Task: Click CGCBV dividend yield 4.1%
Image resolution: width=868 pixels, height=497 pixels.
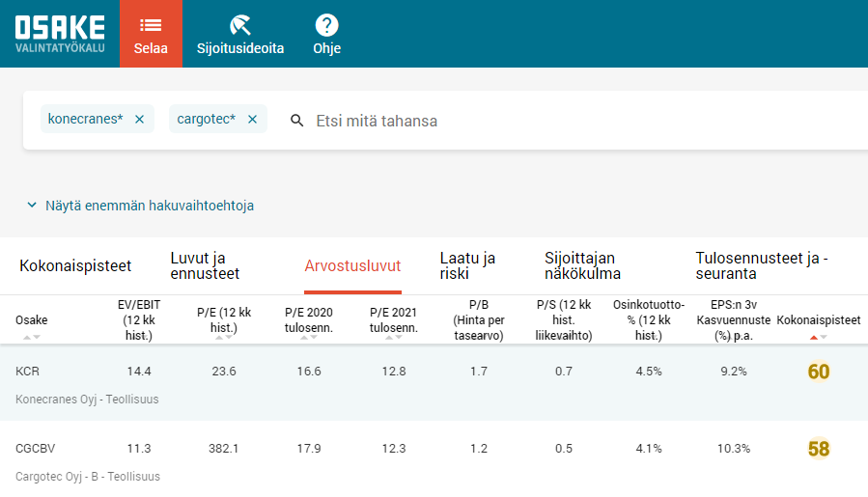Action: 649,449
